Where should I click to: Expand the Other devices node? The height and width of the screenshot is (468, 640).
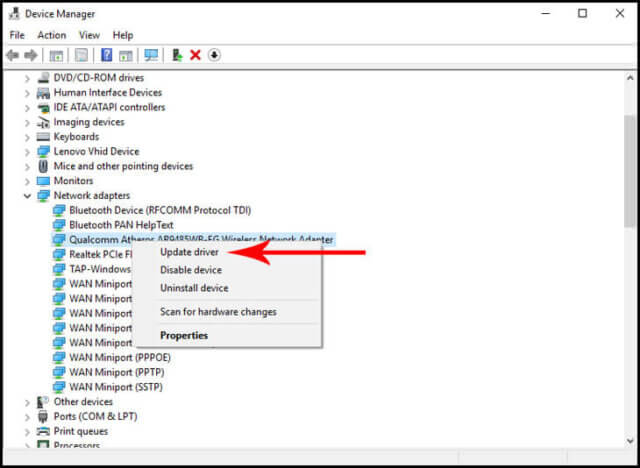point(27,402)
